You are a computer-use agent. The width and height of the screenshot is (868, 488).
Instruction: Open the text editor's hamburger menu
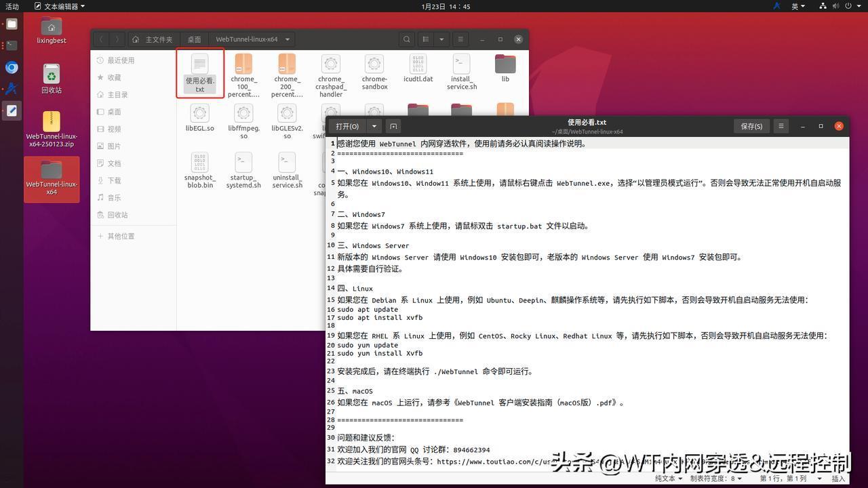pyautogui.click(x=781, y=126)
